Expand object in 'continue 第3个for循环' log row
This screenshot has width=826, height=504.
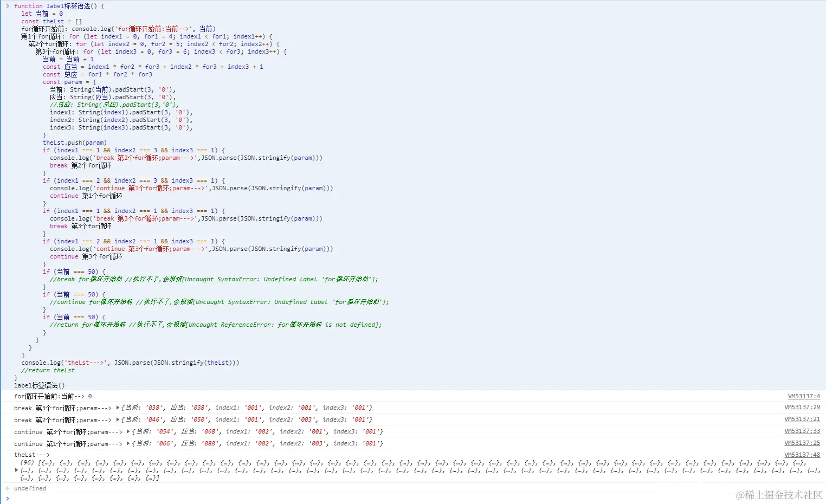coord(128,431)
